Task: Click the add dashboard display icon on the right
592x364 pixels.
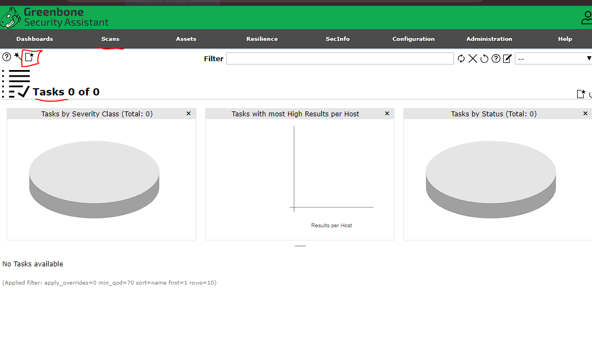Action: (x=581, y=94)
